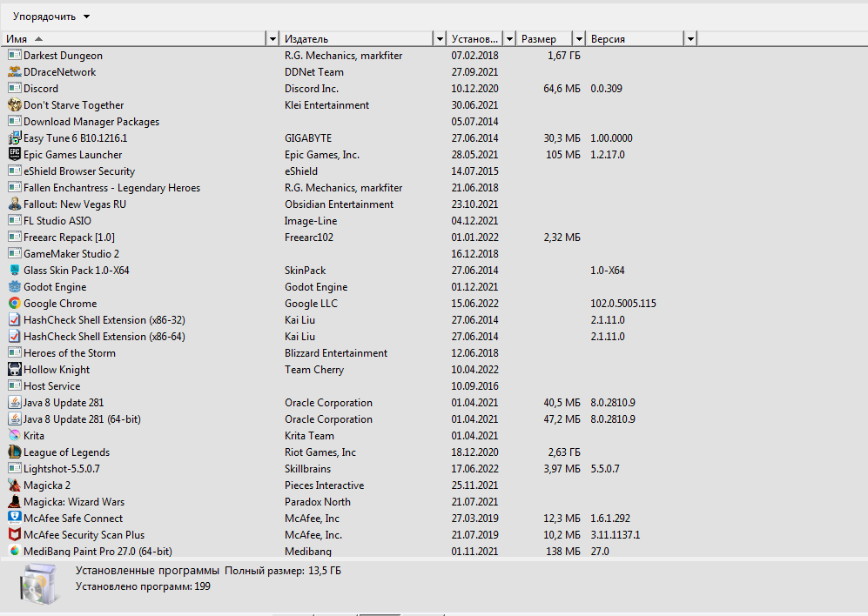The image size is (868, 616).
Task: Sort list by Имя column header
Action: pos(134,39)
